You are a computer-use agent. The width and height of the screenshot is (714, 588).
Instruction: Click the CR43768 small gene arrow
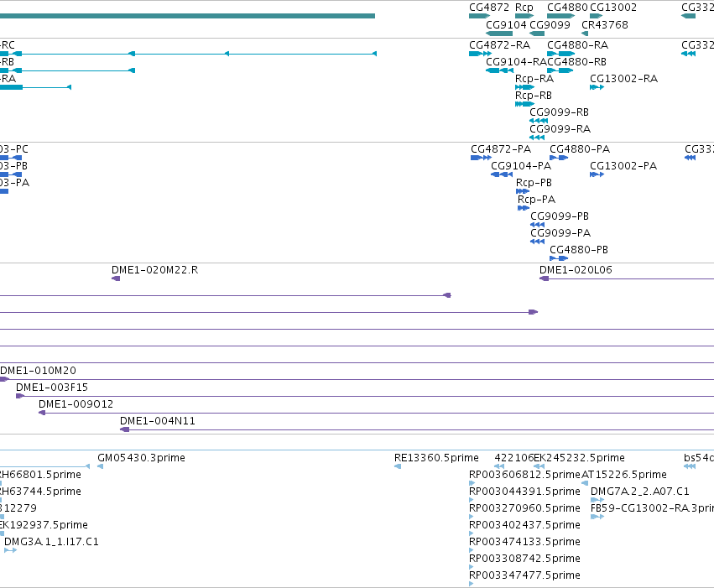(585, 34)
